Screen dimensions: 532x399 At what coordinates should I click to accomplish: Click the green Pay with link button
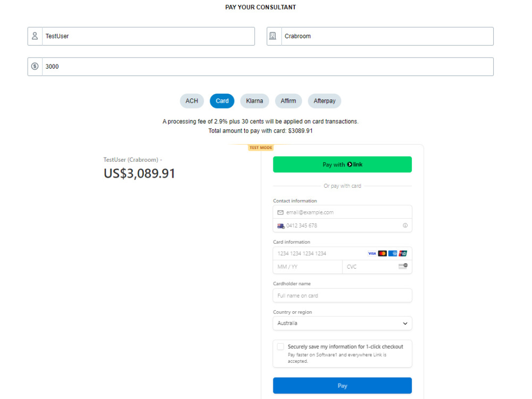(342, 164)
